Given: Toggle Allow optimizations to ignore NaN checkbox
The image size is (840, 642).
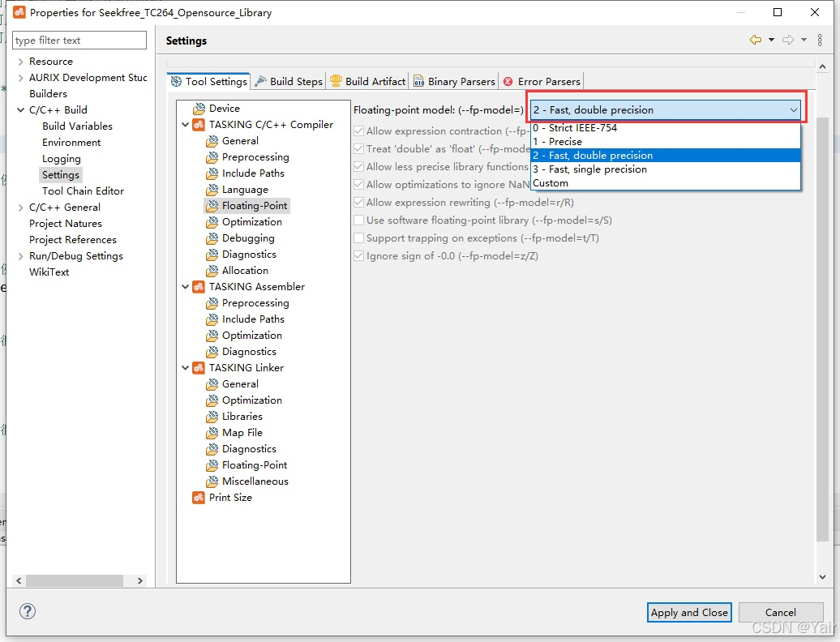Looking at the screenshot, I should point(359,184).
